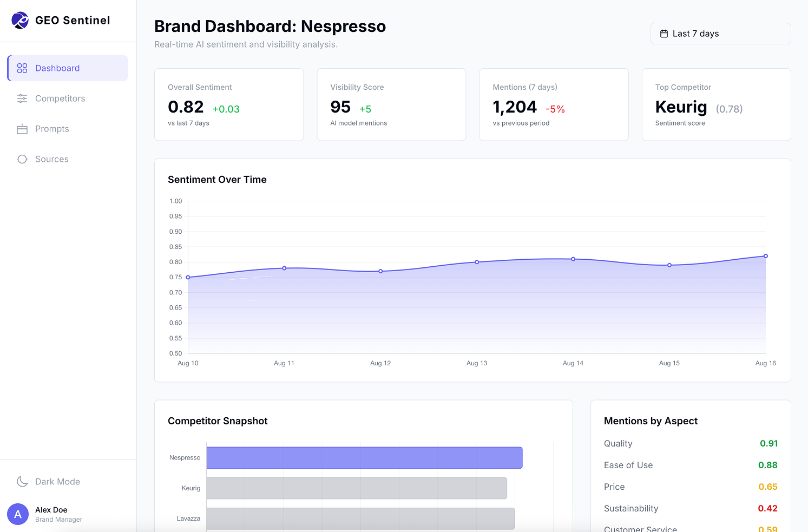Screen dimensions: 808x532
Task: Click the Aug 15 data point on chart
Action: pyautogui.click(x=669, y=265)
